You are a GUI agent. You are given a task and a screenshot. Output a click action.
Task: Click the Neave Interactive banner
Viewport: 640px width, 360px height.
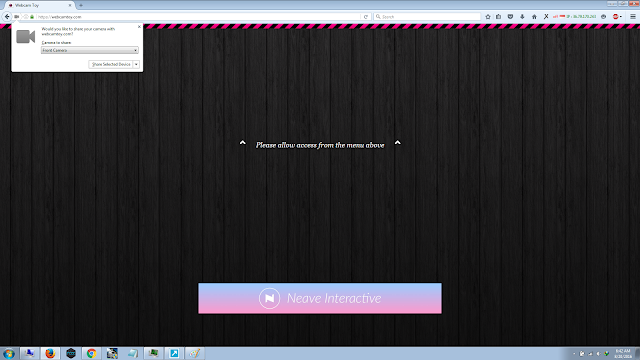coord(320,298)
